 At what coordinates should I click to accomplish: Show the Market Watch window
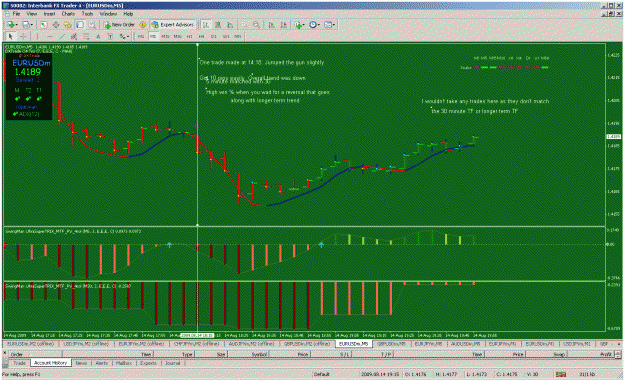tap(43, 25)
